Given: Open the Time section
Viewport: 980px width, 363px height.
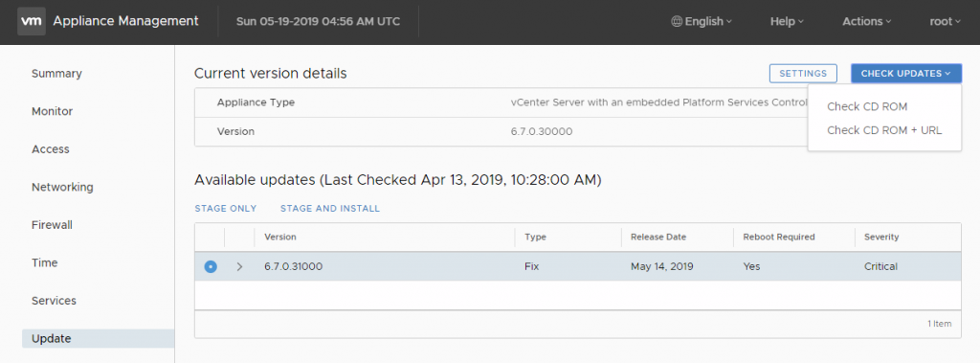Looking at the screenshot, I should pos(45,262).
